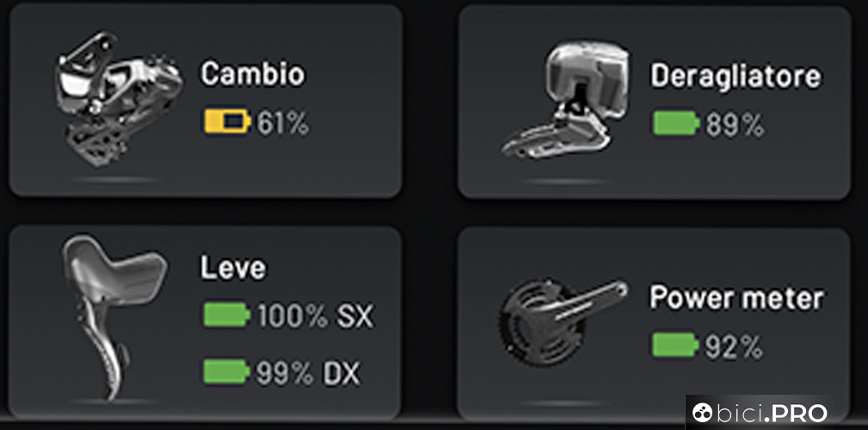Click the yellow Cambio battery icon
This screenshot has width=868, height=430.
click(x=226, y=124)
